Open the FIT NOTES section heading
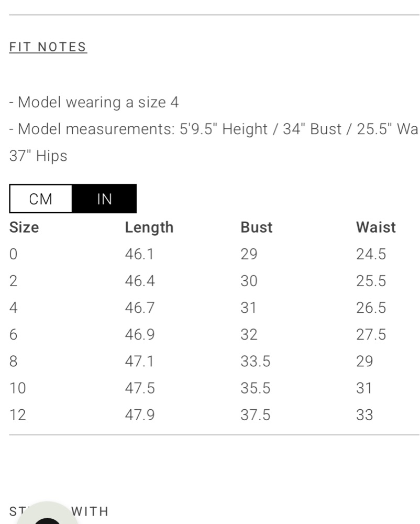This screenshot has height=524, width=420. (x=48, y=47)
